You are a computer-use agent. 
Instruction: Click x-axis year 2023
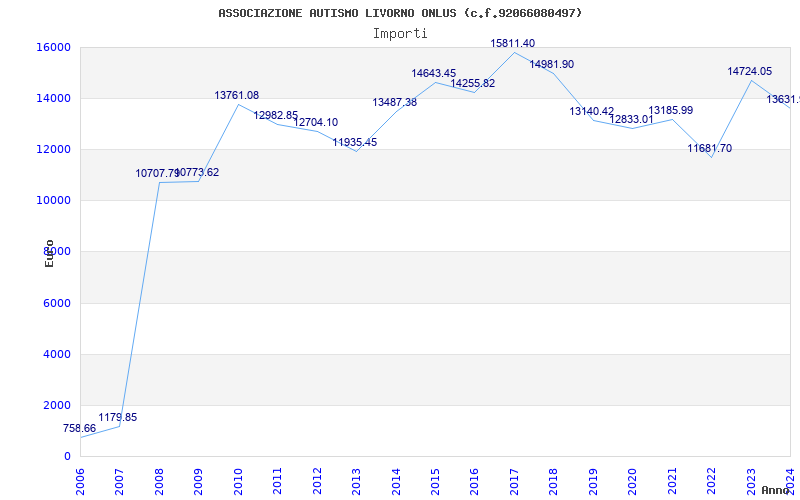pos(751,482)
